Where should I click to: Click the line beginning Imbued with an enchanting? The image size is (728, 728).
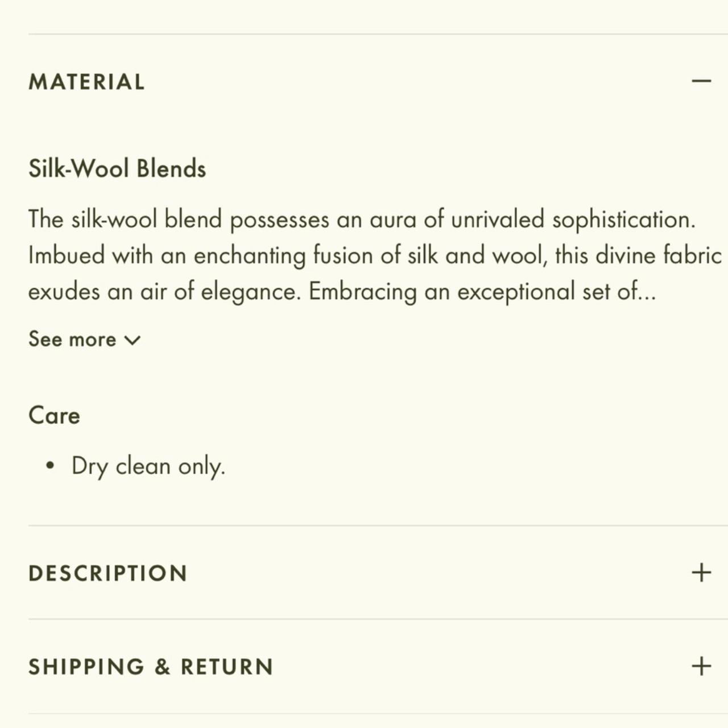375,256
